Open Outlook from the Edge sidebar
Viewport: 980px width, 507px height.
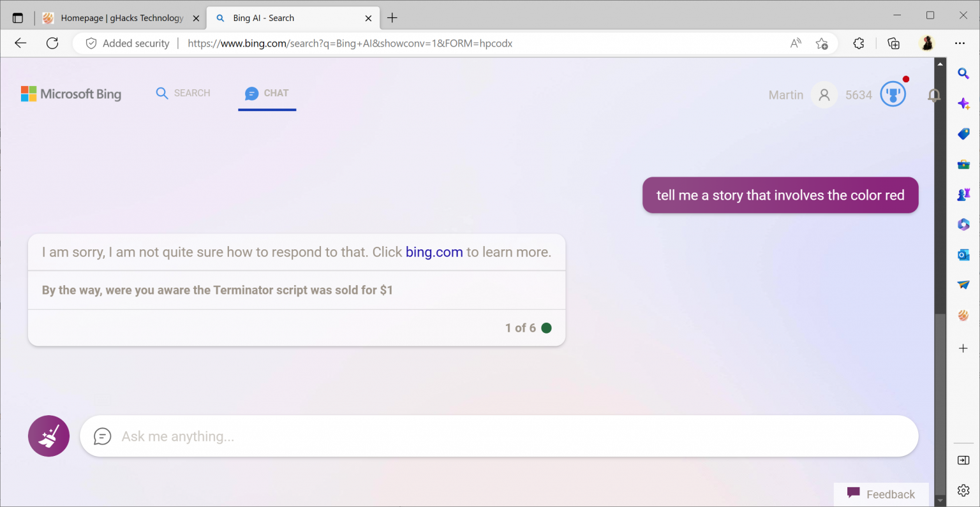tap(963, 254)
